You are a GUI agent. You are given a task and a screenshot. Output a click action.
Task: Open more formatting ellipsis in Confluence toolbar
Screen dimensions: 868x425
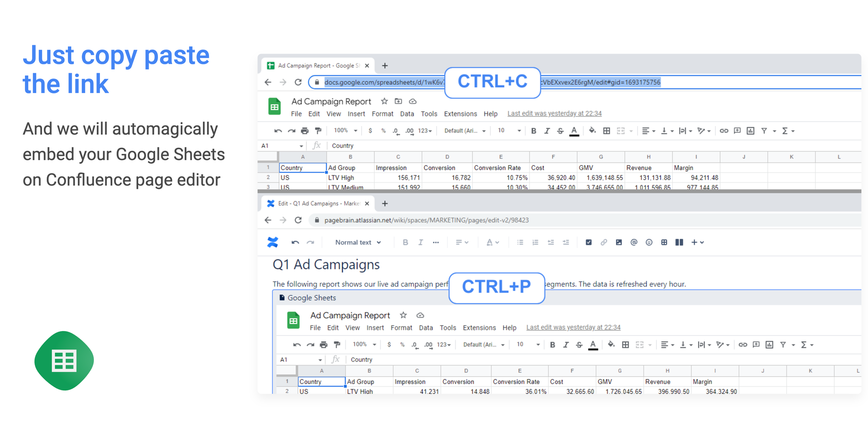(x=436, y=242)
